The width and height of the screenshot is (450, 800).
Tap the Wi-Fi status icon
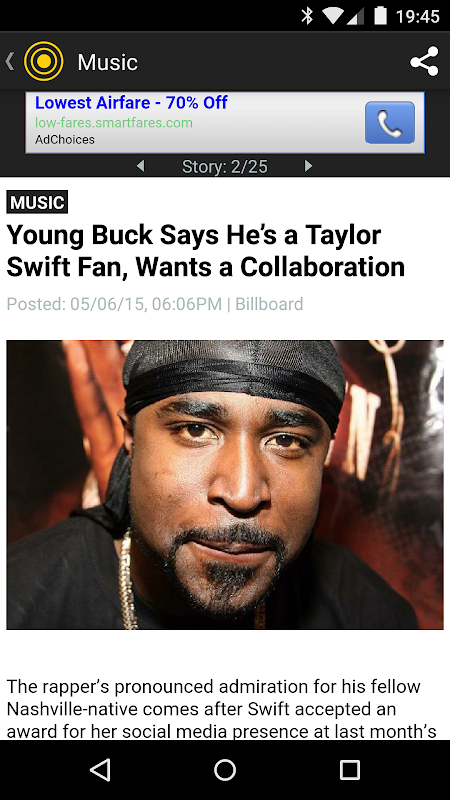pos(332,16)
